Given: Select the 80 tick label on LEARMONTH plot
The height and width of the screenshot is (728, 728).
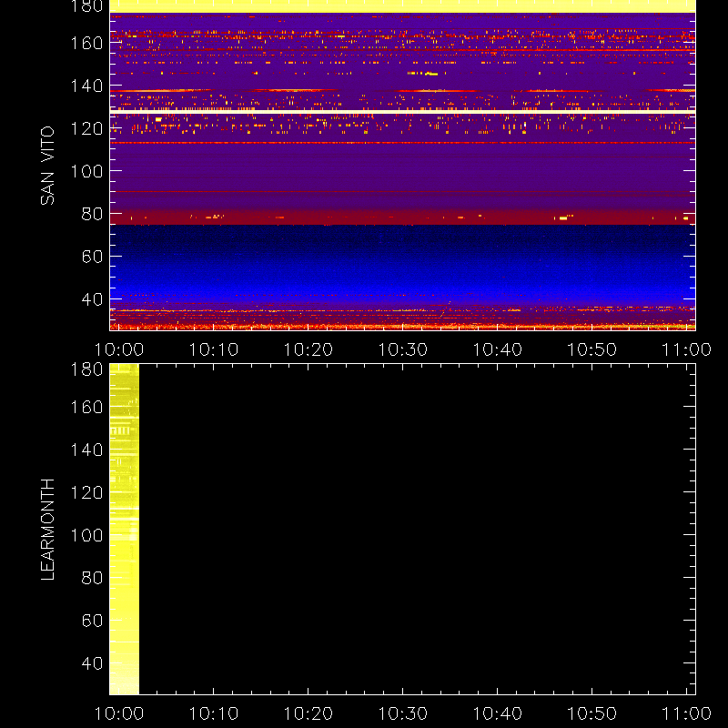Looking at the screenshot, I should tap(92, 578).
